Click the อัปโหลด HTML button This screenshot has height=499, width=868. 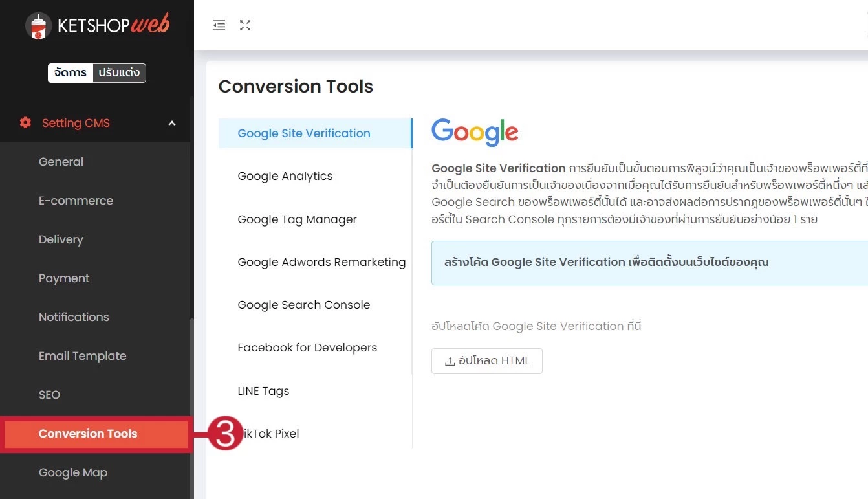(x=487, y=361)
